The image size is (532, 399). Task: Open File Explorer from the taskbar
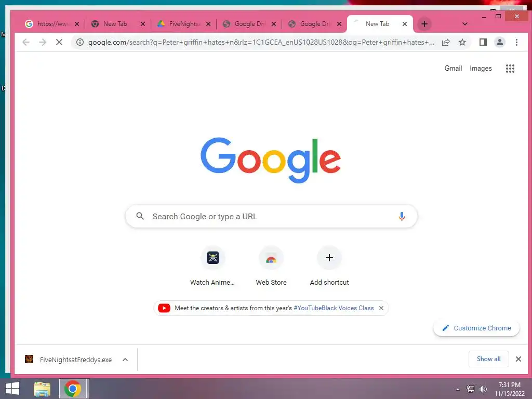pos(42,389)
